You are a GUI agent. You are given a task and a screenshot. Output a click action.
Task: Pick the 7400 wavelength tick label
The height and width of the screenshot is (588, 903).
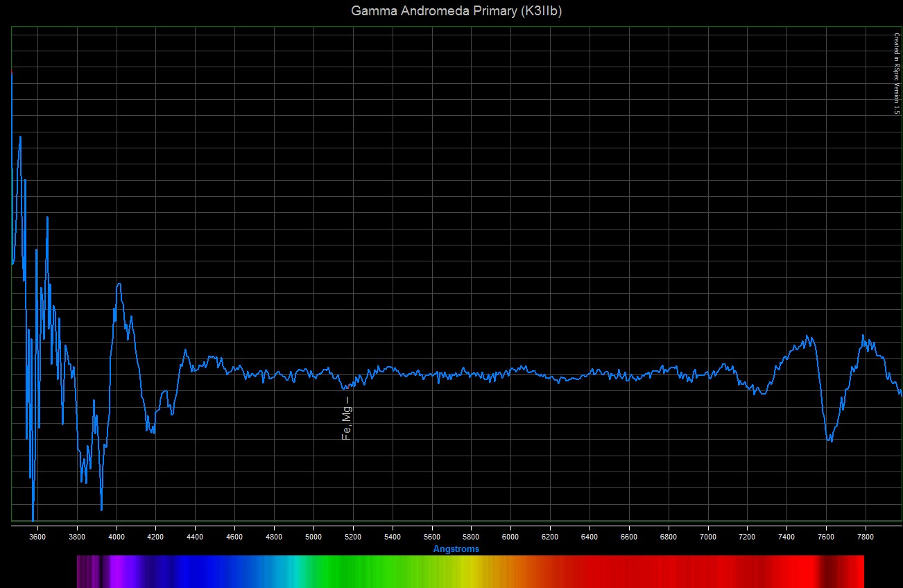pos(787,536)
